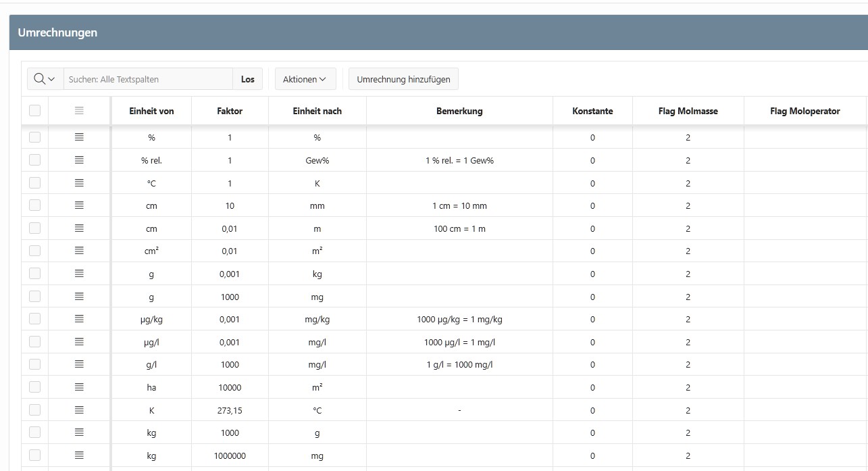Open row actions for the K to °C row

click(79, 410)
